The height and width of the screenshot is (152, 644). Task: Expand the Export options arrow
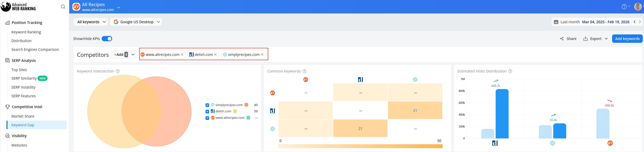tap(606, 39)
